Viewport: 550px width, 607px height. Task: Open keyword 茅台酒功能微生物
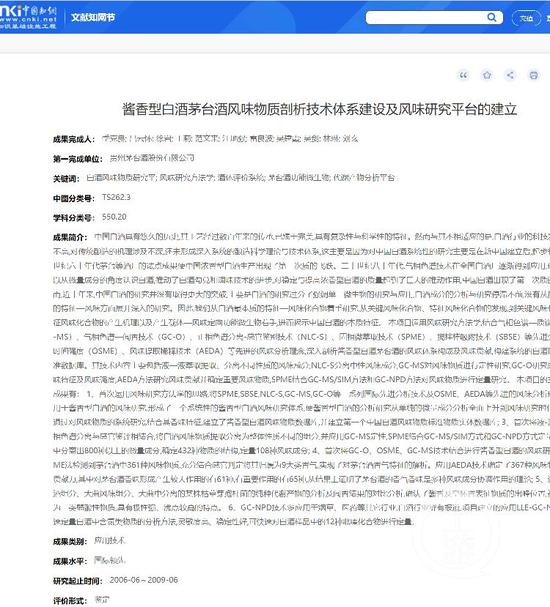[x=299, y=178]
